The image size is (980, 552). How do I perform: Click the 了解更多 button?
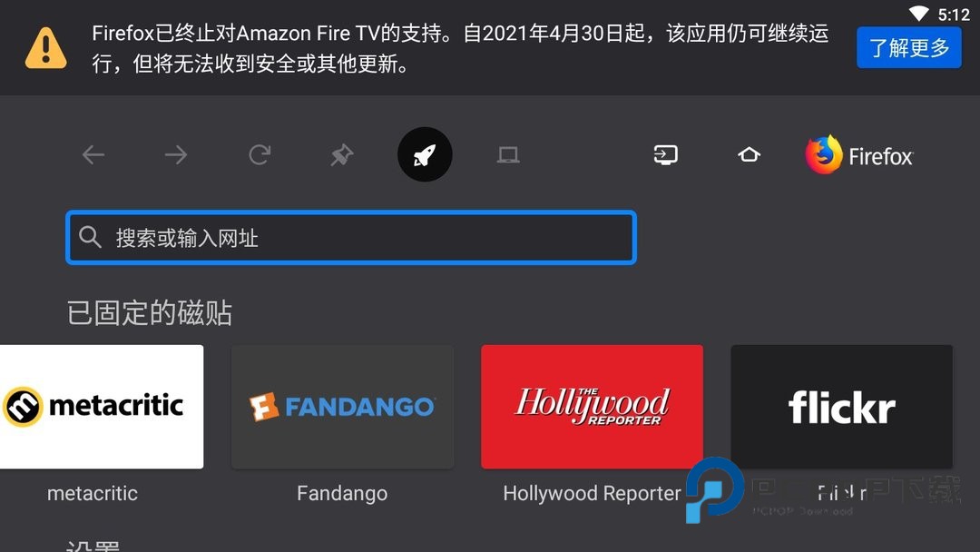click(908, 47)
